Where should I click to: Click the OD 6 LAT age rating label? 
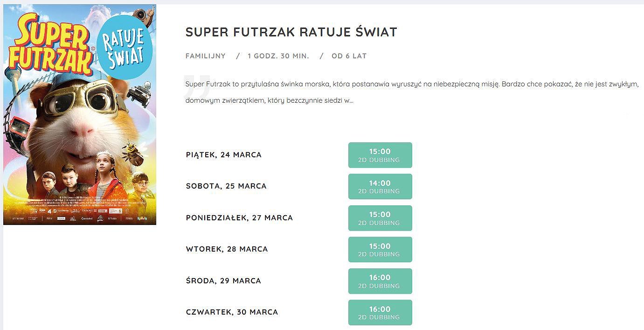[x=349, y=56]
